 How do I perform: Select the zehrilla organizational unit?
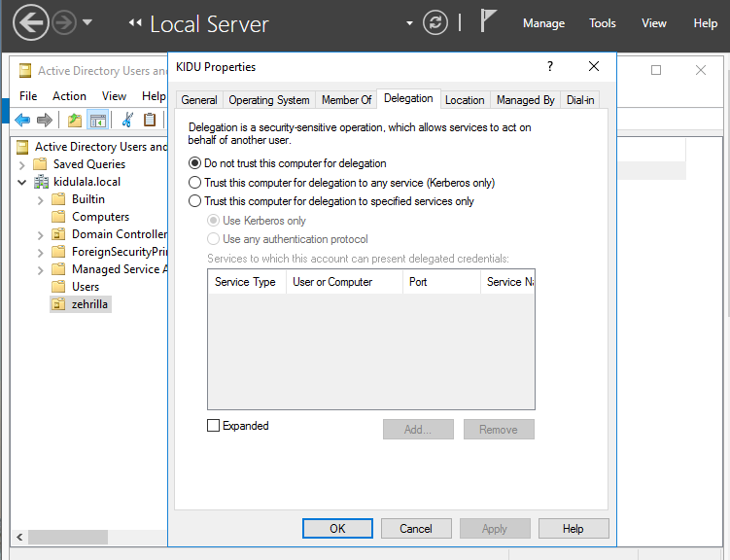pos(90,304)
